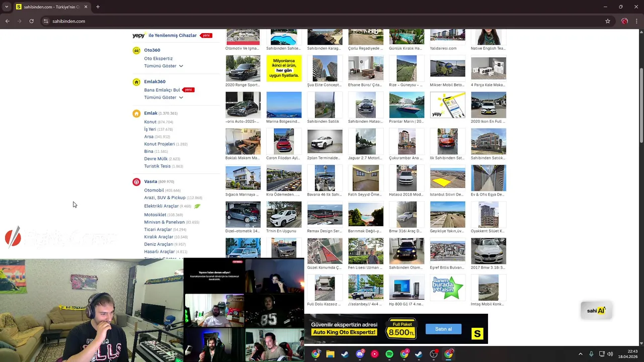This screenshot has height=362, width=644.
Task: Open the yepy logo link
Action: click(x=139, y=36)
